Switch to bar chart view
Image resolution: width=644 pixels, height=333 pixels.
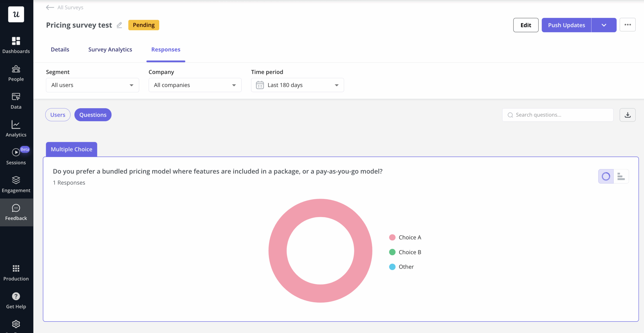click(621, 176)
